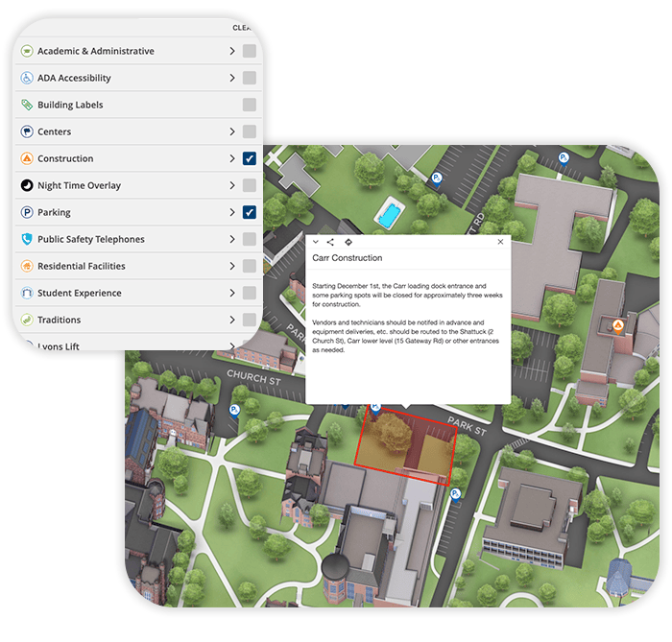This screenshot has height=642, width=672.
Task: Click the parking marker near the swimming pool
Action: (x=436, y=178)
